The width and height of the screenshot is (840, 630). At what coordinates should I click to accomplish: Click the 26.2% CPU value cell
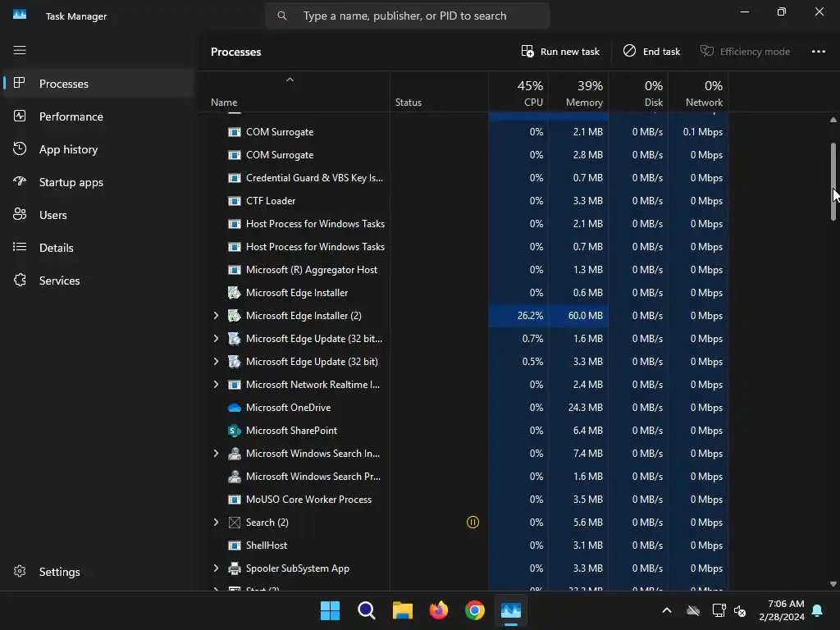tap(518, 316)
